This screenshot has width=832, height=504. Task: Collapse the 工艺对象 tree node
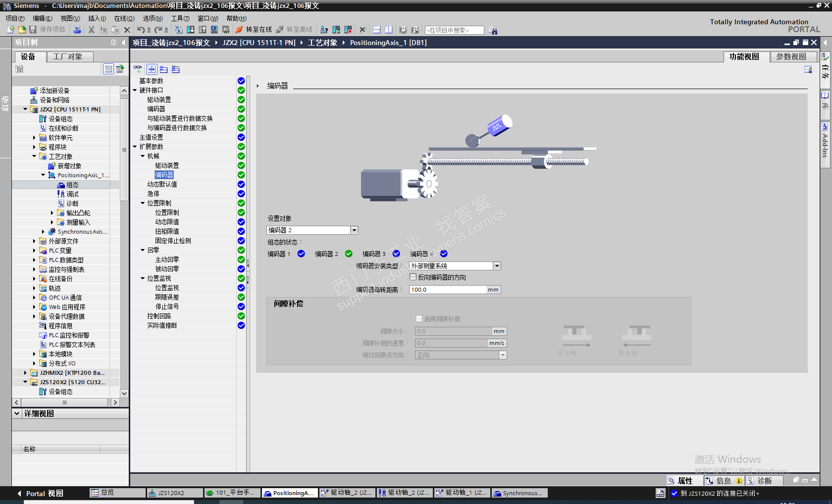[x=34, y=156]
